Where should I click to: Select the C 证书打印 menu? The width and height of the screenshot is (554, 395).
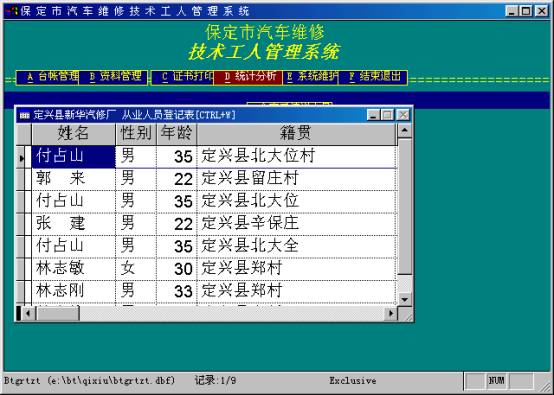pos(183,77)
